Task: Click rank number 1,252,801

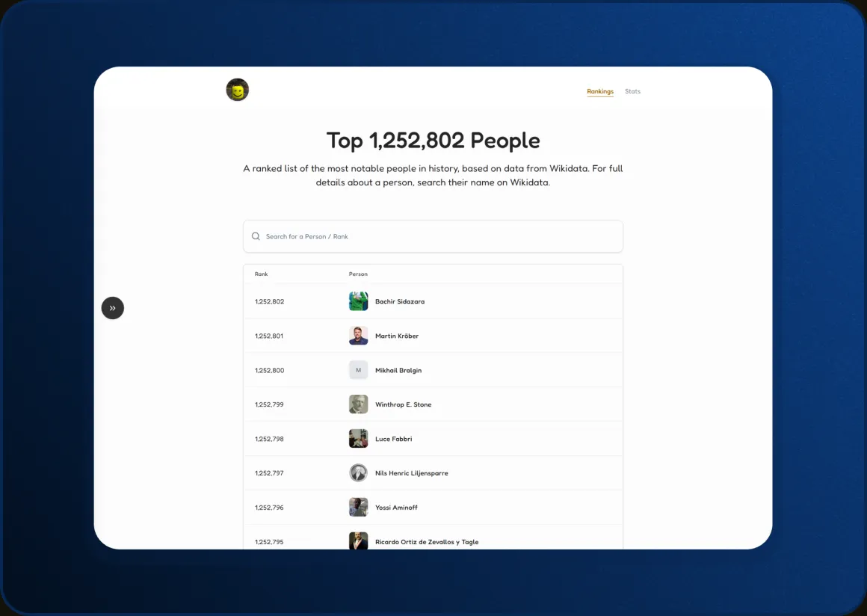Action: click(x=269, y=336)
